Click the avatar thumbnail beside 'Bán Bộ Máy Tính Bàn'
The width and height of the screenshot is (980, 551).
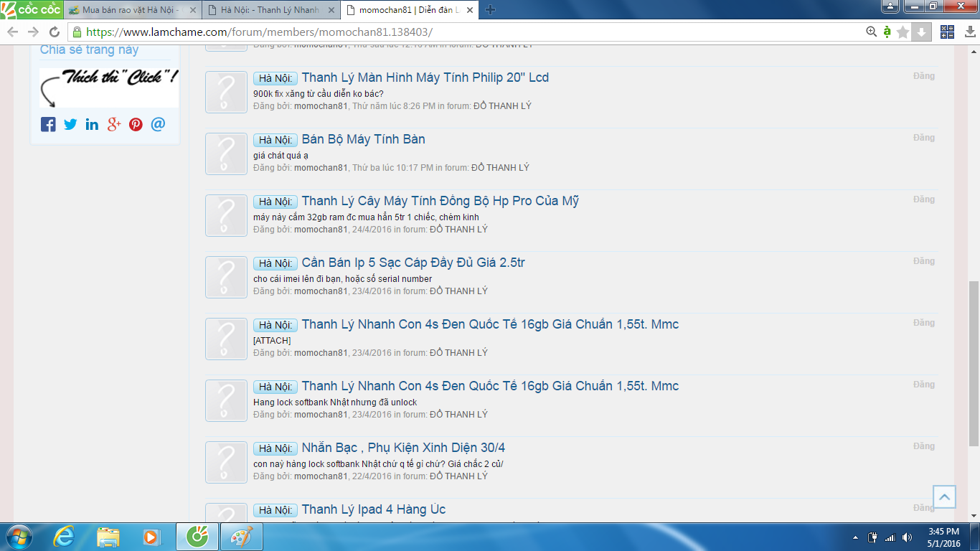point(226,154)
